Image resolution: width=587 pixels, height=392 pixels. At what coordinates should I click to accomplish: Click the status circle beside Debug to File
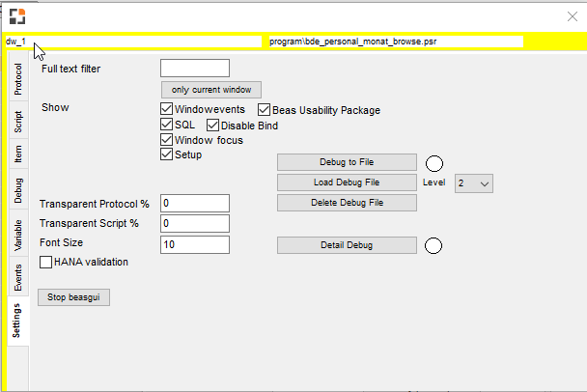point(434,162)
